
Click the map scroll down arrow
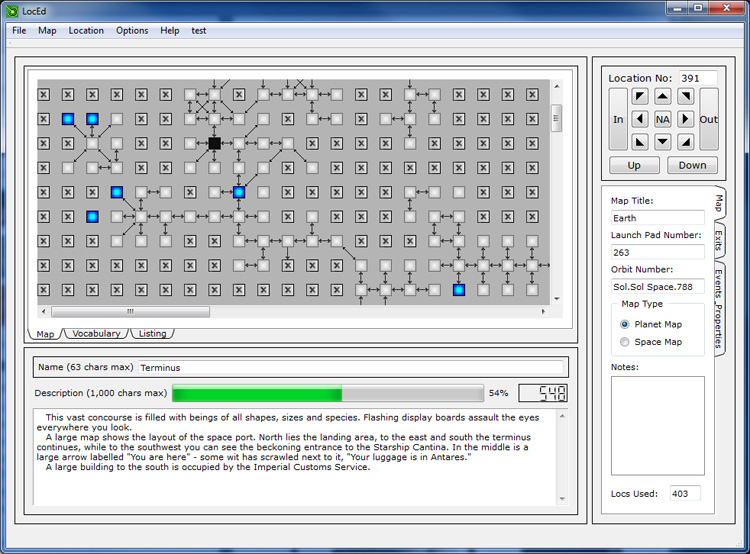(556, 299)
